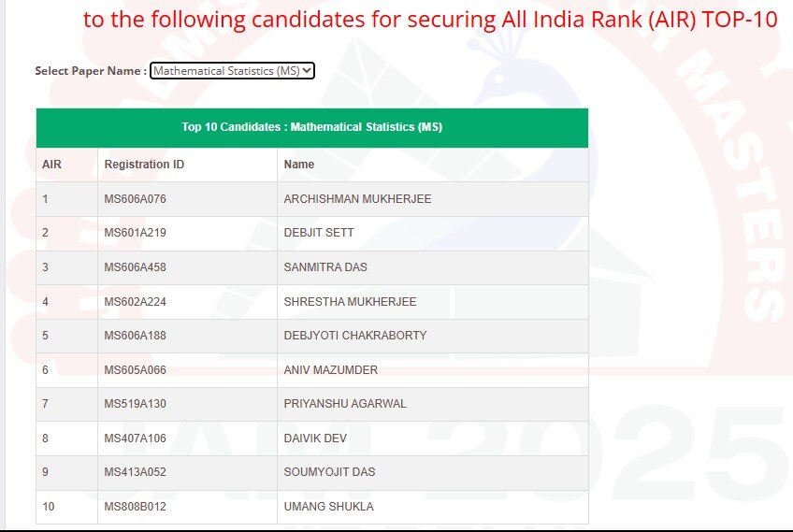Click registration ID MS601A219
793x532 pixels.
[x=135, y=233]
